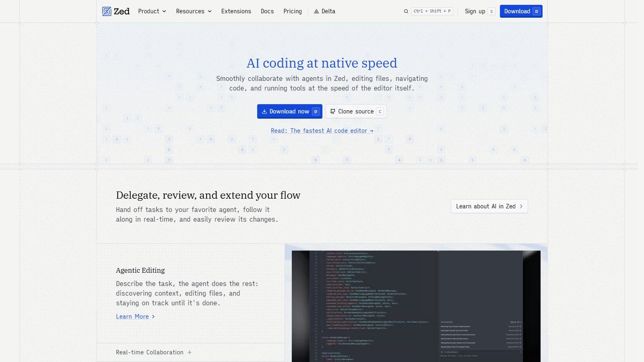The height and width of the screenshot is (362, 644).
Task: Follow the Learn More link under Agentic Editing
Action: [135, 317]
